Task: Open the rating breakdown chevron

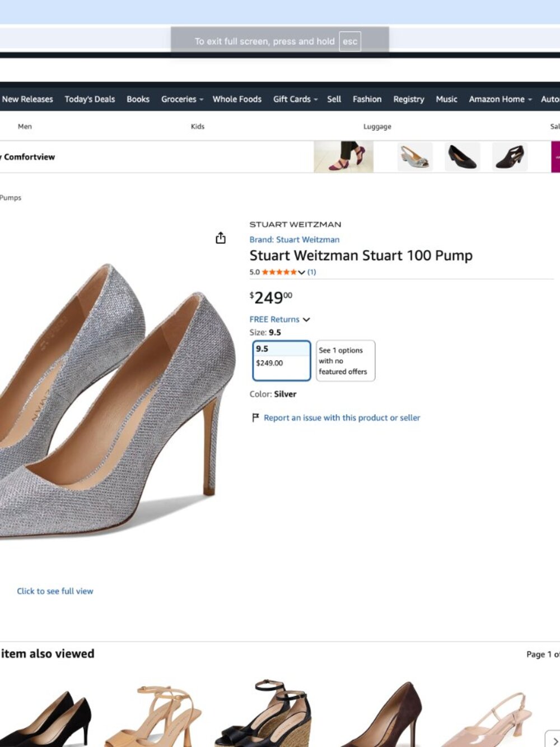Action: 301,272
